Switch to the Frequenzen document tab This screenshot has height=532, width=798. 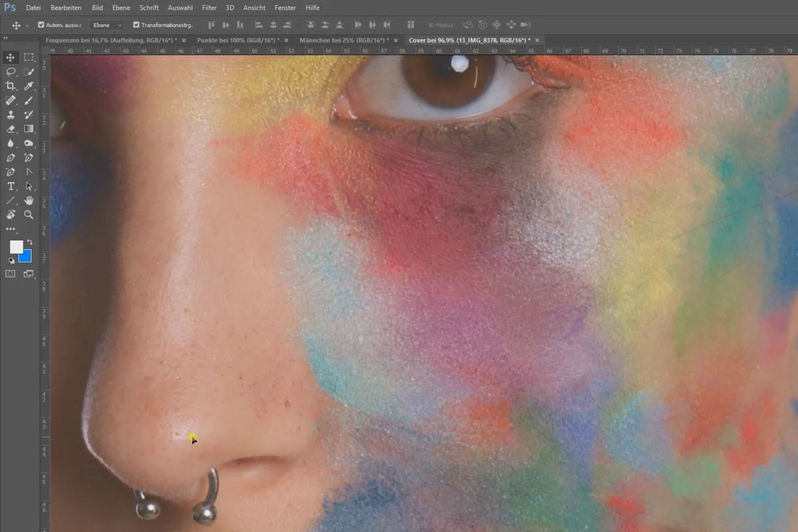point(110,41)
